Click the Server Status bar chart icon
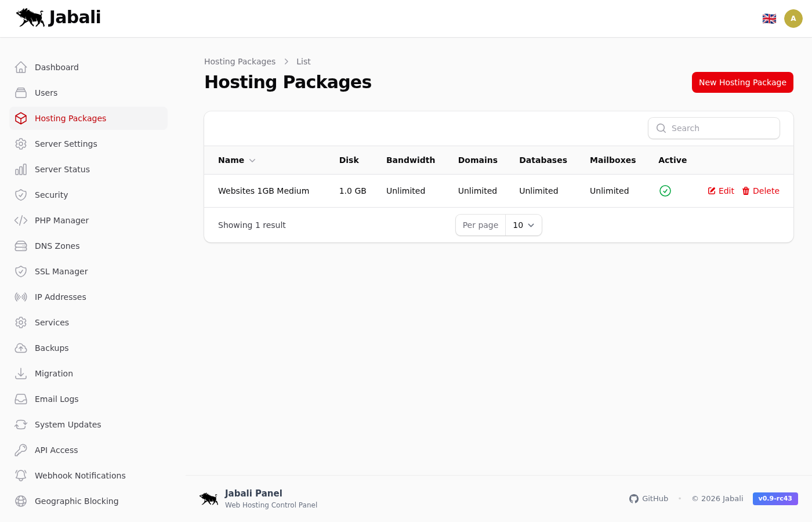 [x=21, y=169]
